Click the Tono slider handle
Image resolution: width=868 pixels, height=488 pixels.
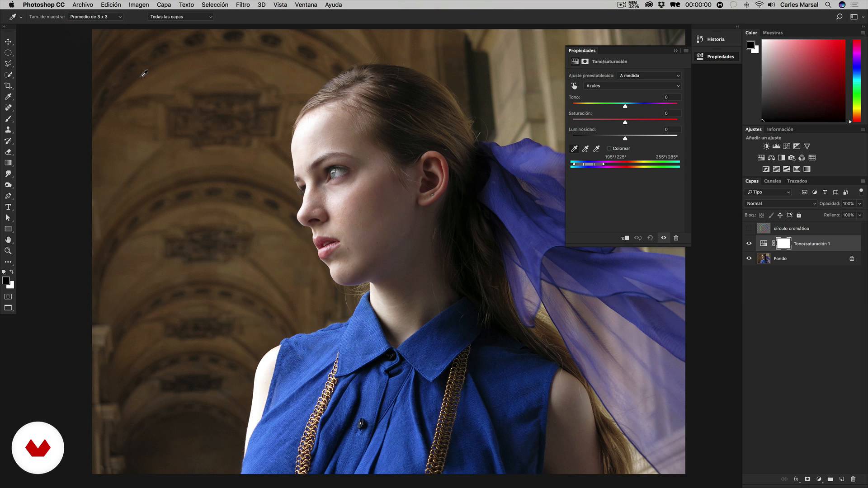point(625,106)
